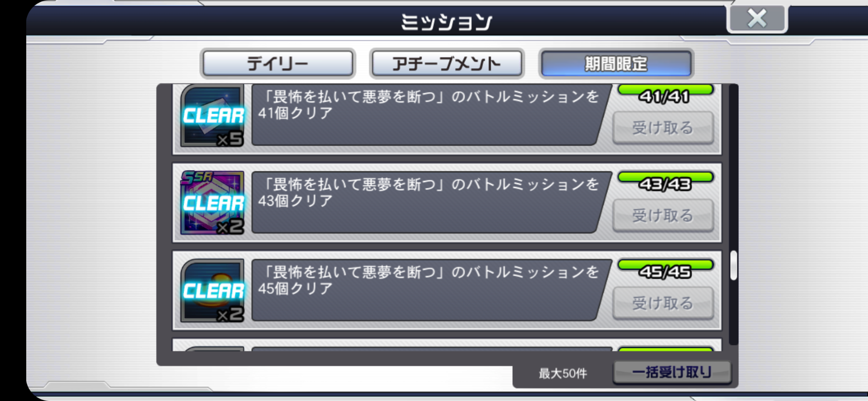Click the 最大50件 label
This screenshot has width=868, height=401.
click(x=563, y=373)
